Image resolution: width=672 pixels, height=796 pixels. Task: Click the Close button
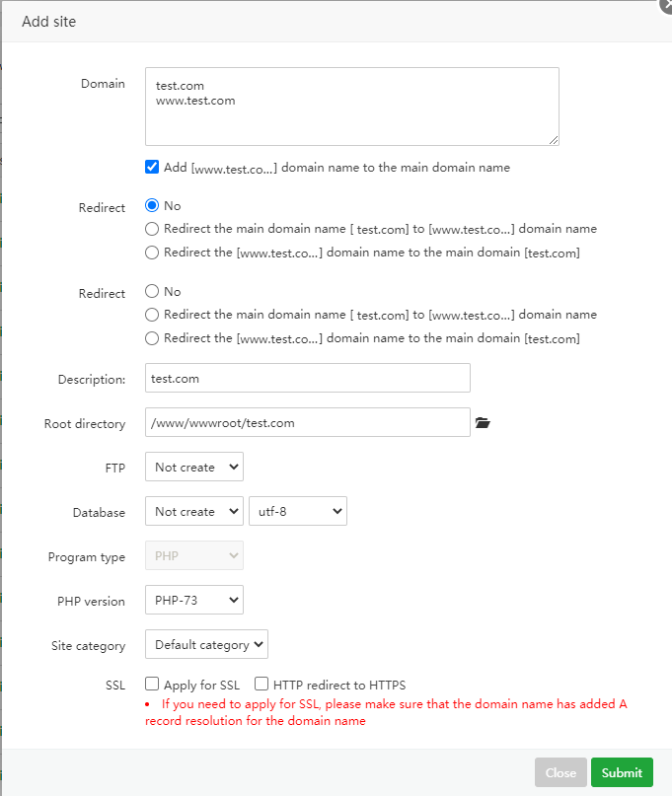560,772
